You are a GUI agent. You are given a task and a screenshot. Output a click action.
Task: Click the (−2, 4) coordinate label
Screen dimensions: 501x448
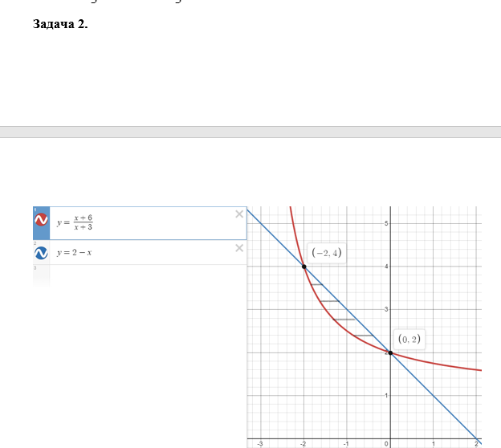[x=327, y=253]
